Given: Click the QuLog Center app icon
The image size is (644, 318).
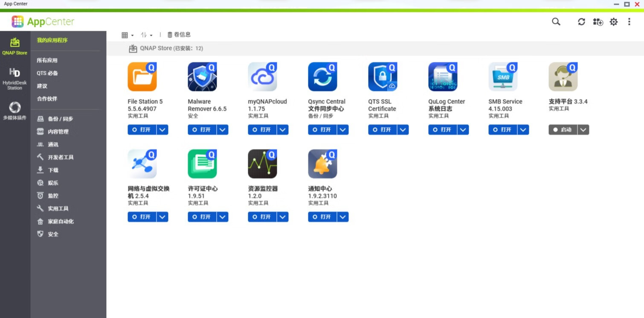Looking at the screenshot, I should (x=443, y=77).
